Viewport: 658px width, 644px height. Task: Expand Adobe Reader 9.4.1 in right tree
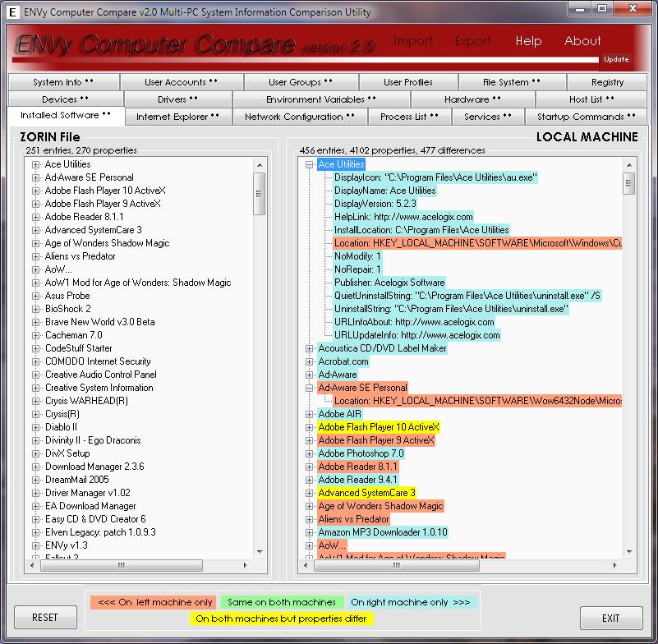tap(309, 480)
